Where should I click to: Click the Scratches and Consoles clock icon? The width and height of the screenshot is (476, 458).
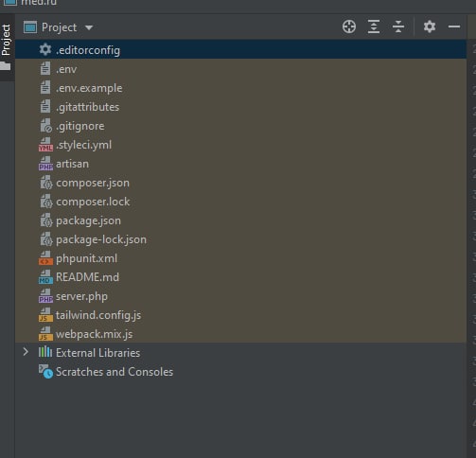(46, 372)
